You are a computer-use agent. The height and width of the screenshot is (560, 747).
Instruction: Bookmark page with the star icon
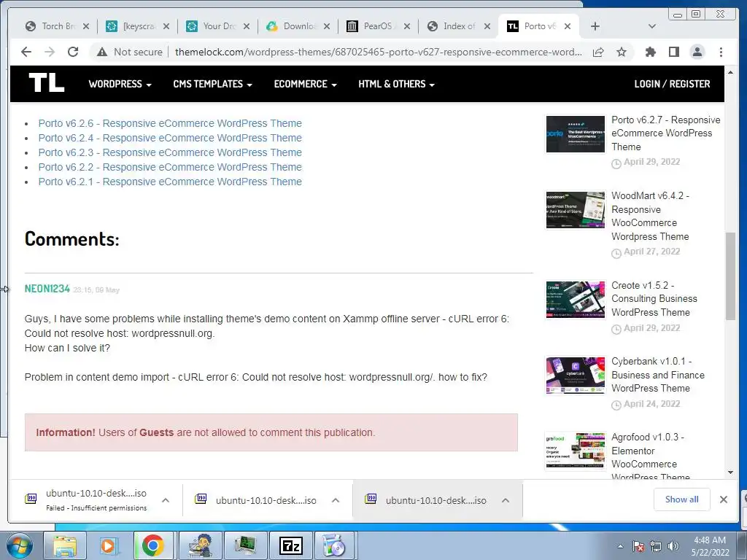(622, 52)
